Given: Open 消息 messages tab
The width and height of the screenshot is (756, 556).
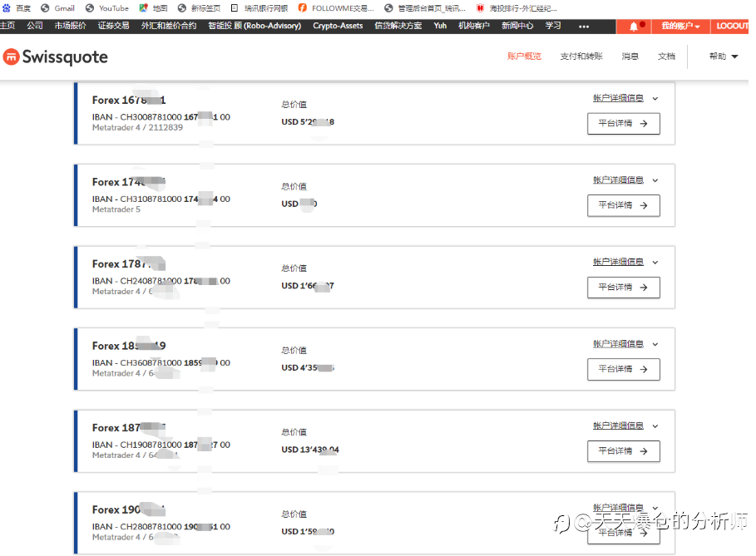Looking at the screenshot, I should point(630,57).
